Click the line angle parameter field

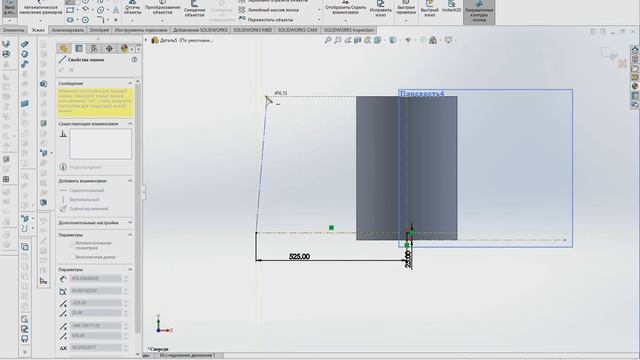pos(96,291)
